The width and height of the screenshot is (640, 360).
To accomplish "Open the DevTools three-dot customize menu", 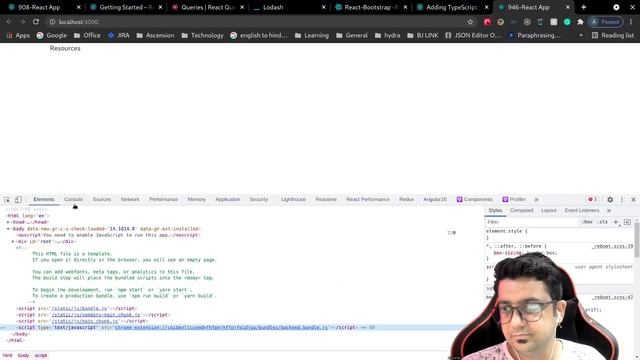I will point(622,200).
